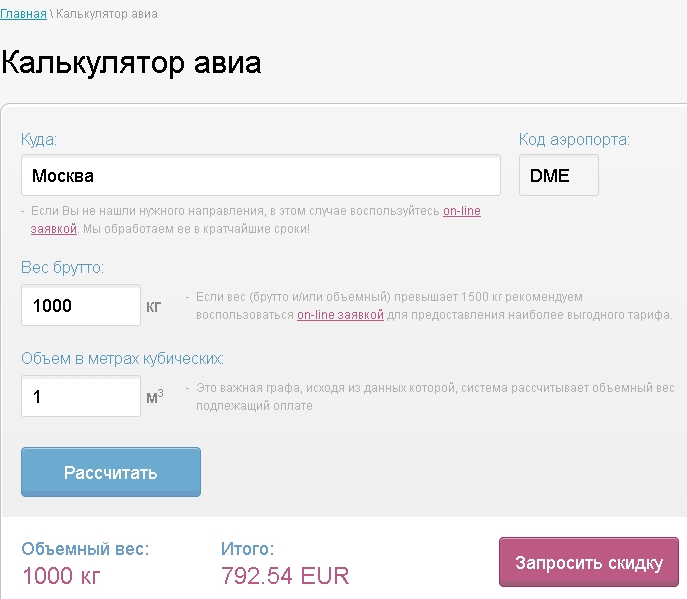Open the on-line link in the destination hint
687x599 pixels.
(462, 211)
